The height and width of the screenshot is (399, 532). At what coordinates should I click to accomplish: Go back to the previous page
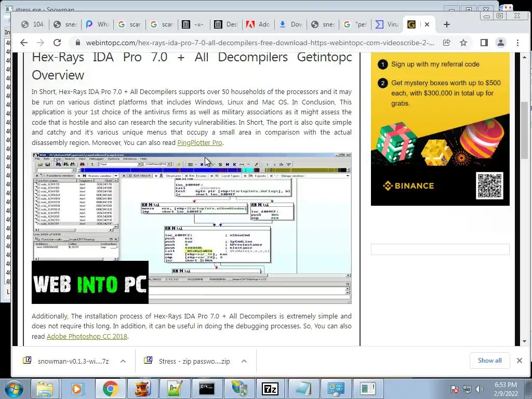point(23,43)
